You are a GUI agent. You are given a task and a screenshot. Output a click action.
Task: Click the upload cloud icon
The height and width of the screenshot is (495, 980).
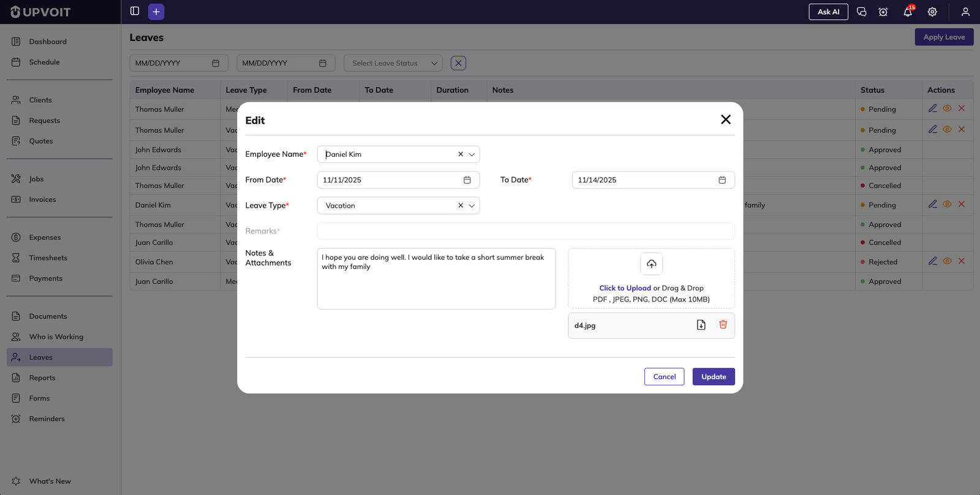tap(652, 264)
